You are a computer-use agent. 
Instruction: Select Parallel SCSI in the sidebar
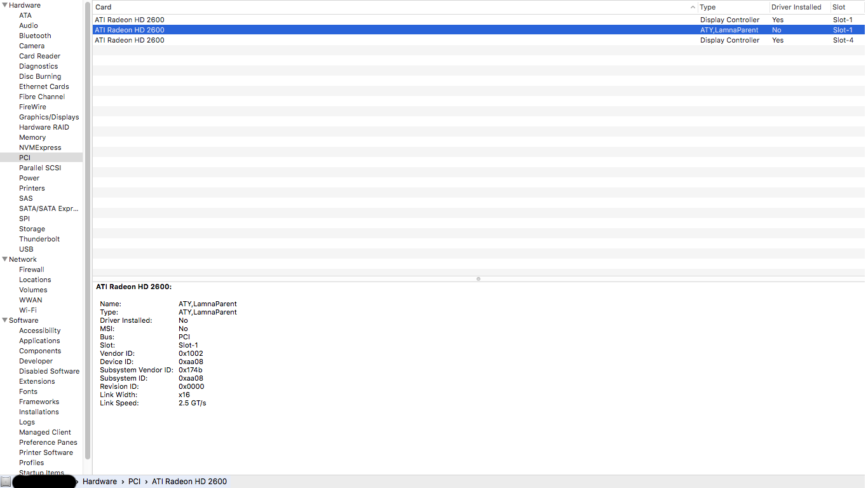40,168
